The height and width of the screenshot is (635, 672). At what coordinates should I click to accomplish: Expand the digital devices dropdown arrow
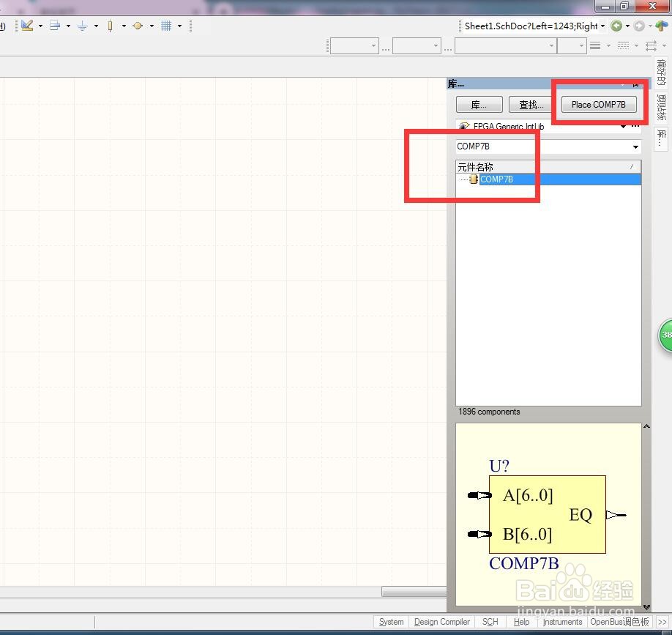[124, 26]
